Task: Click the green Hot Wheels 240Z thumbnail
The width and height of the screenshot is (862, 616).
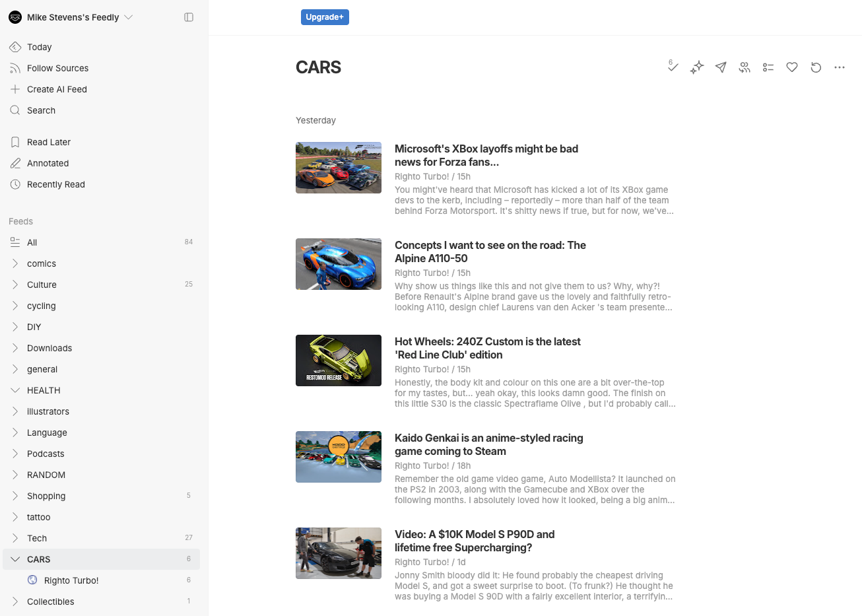Action: click(x=339, y=360)
